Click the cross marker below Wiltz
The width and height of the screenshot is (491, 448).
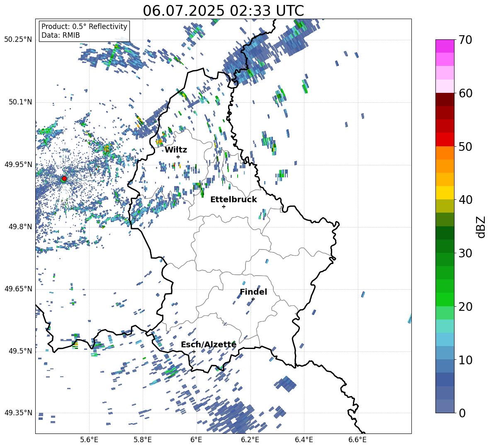coord(178,157)
